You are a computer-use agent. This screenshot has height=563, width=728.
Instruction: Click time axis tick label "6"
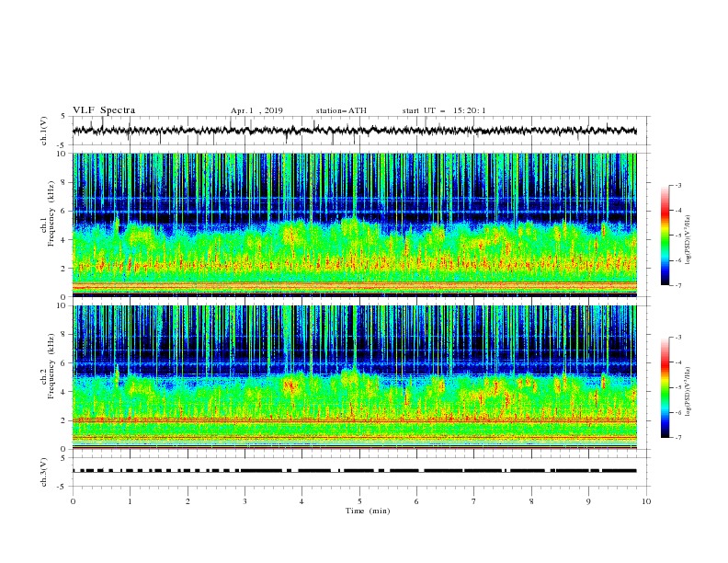(417, 501)
